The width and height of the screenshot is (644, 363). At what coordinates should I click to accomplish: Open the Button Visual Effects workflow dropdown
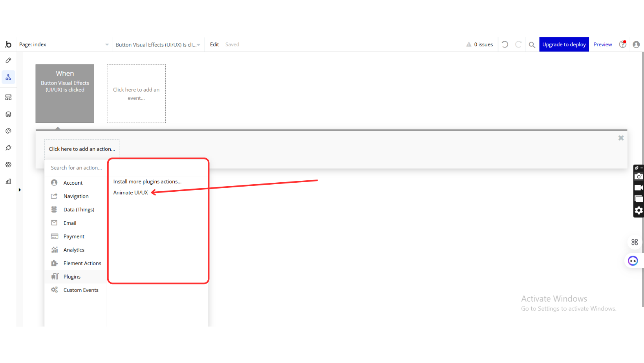point(158,45)
